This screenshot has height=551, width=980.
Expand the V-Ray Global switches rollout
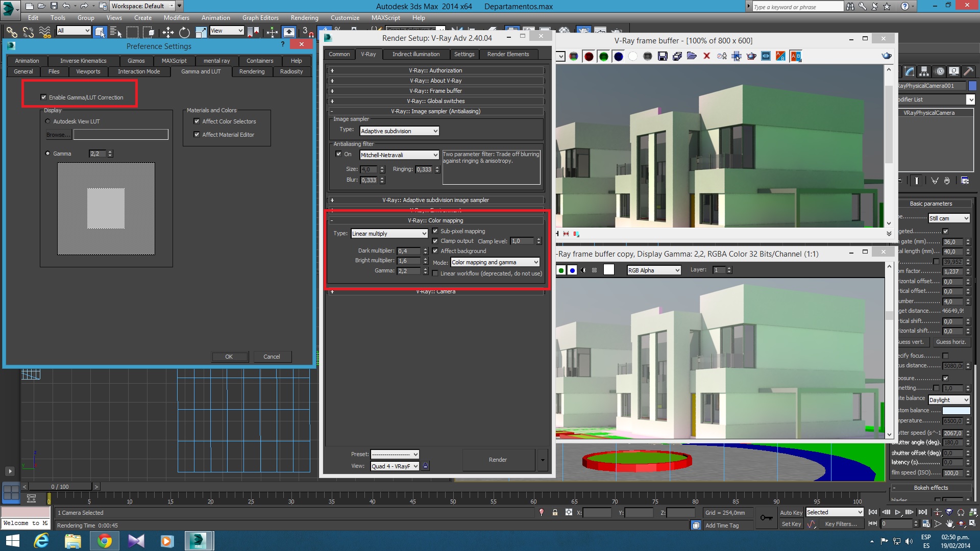435,101
